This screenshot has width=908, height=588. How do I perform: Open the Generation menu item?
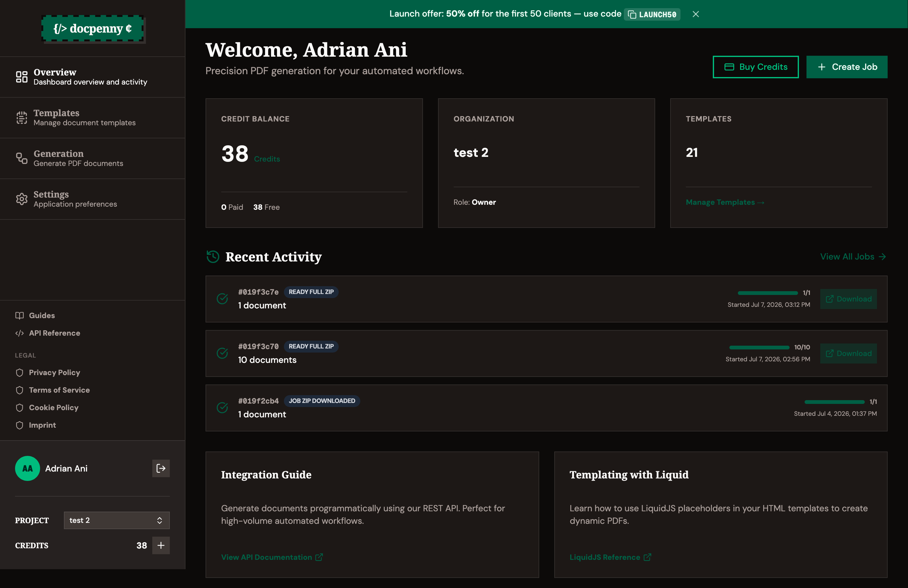(x=93, y=158)
